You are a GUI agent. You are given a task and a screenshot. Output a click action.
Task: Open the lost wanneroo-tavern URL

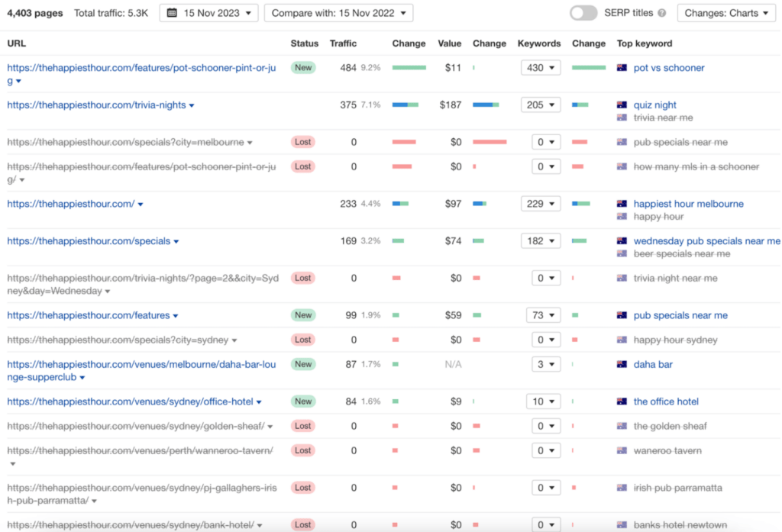pos(141,451)
